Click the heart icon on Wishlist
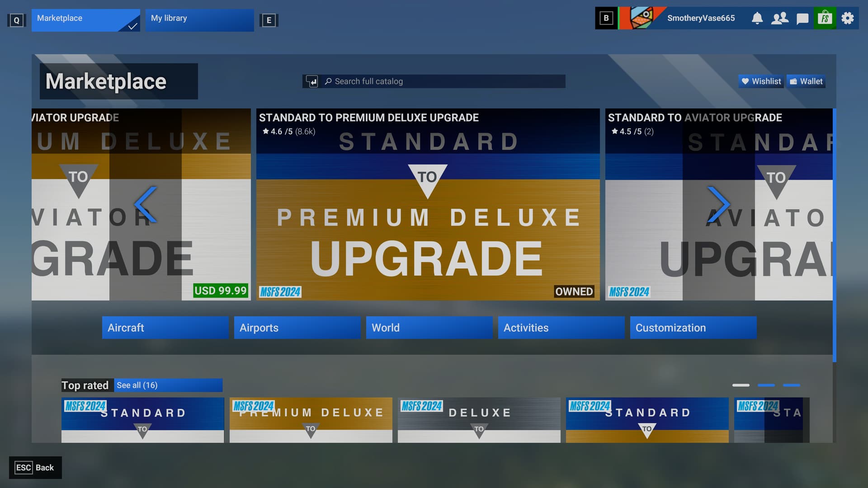 pyautogui.click(x=745, y=81)
